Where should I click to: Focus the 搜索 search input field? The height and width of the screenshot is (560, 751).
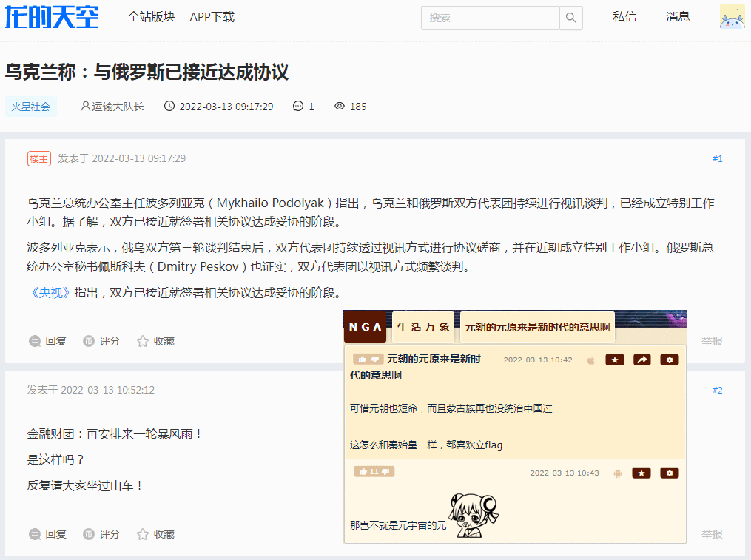[x=490, y=18]
